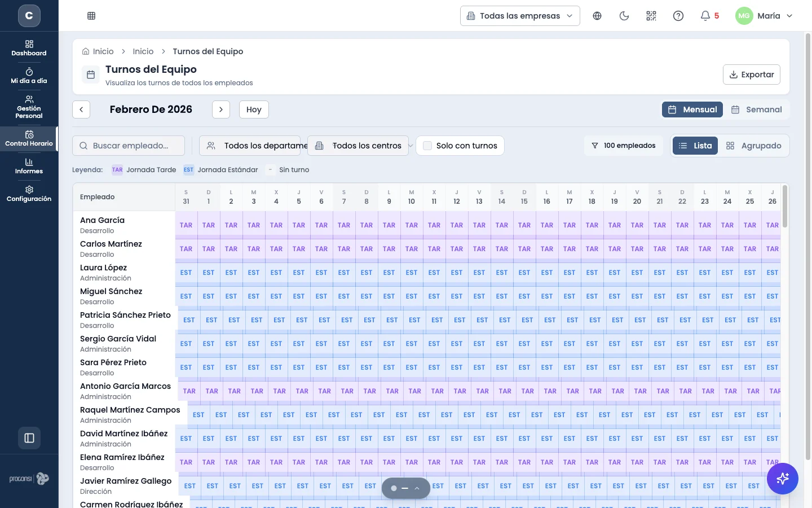Click the Exportar button
Image resolution: width=812 pixels, height=508 pixels.
click(x=752, y=75)
